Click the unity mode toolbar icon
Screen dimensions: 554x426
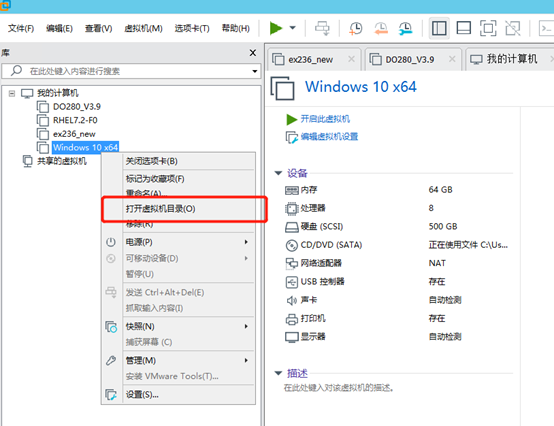pyautogui.click(x=513, y=28)
